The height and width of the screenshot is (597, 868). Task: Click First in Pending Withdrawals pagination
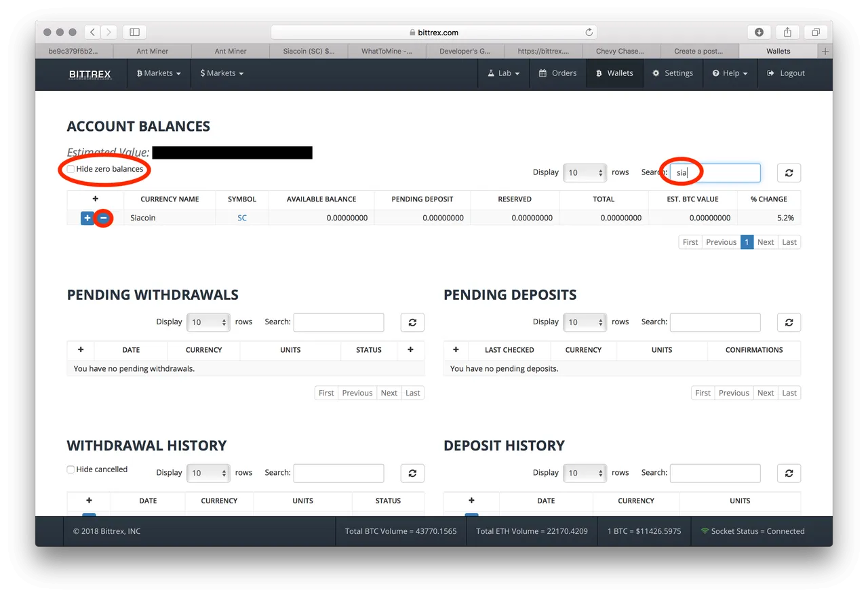(x=326, y=393)
